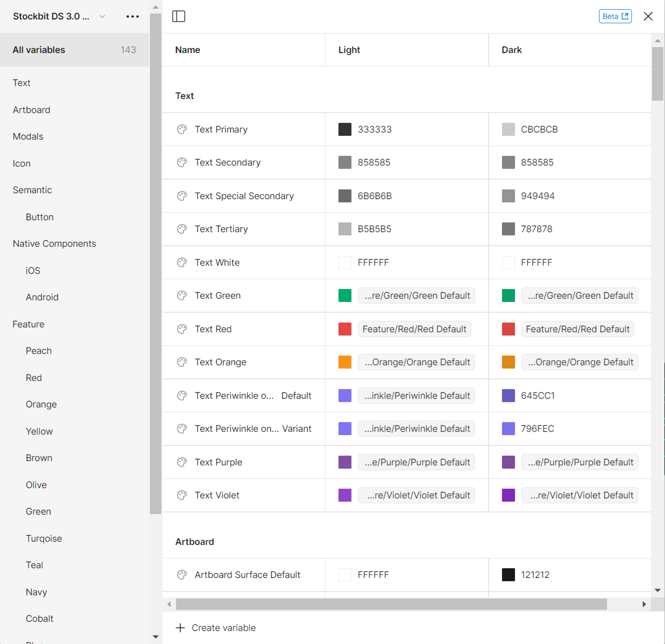
Task: Click the dark Periwinkle swatch 645CC1
Action: [x=508, y=395]
